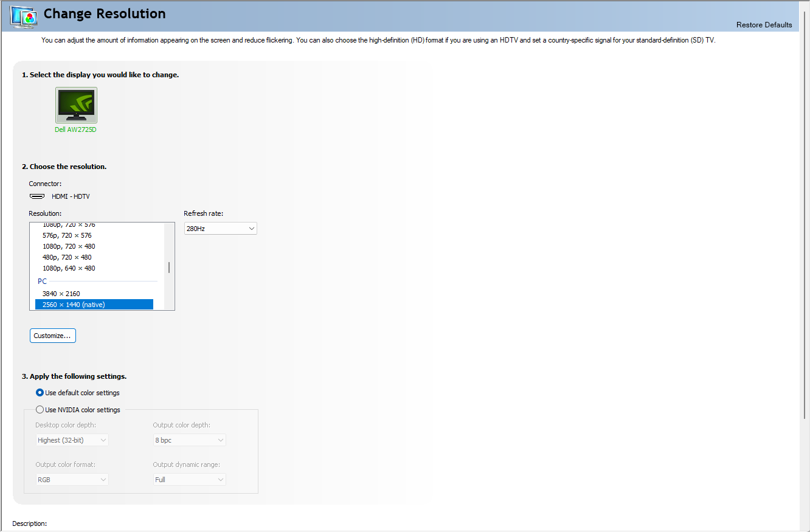Open the Output dynamic range dropdown
This screenshot has height=532, width=810.
(x=189, y=480)
